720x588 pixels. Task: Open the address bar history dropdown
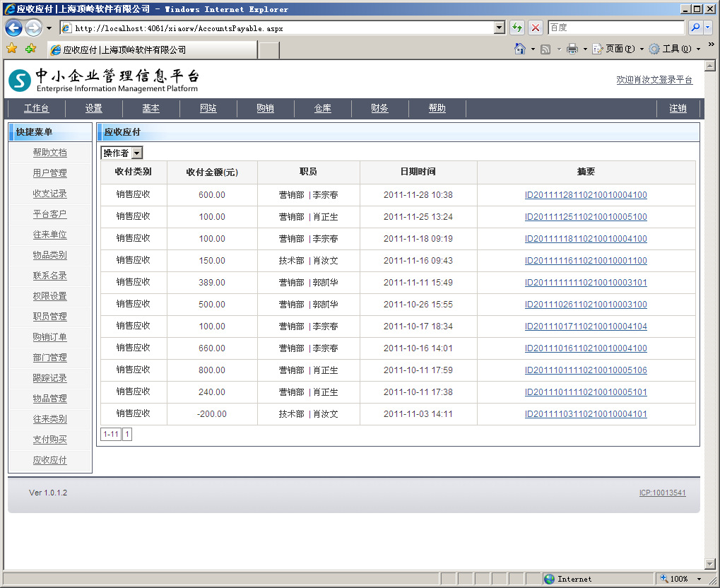tap(500, 28)
